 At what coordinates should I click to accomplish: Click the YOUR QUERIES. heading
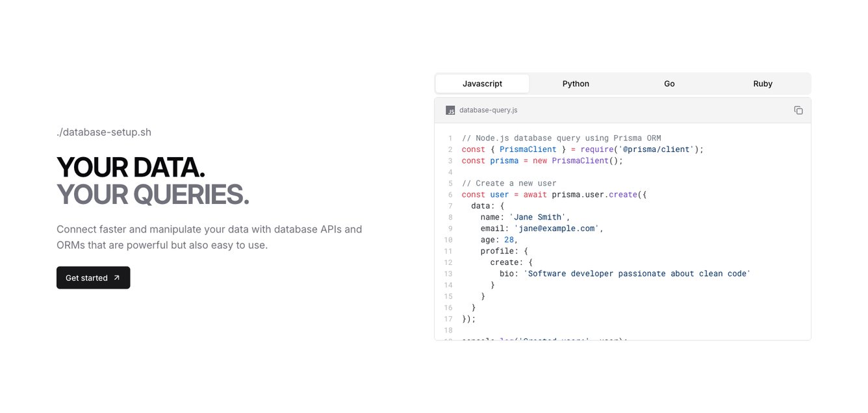[x=153, y=195]
